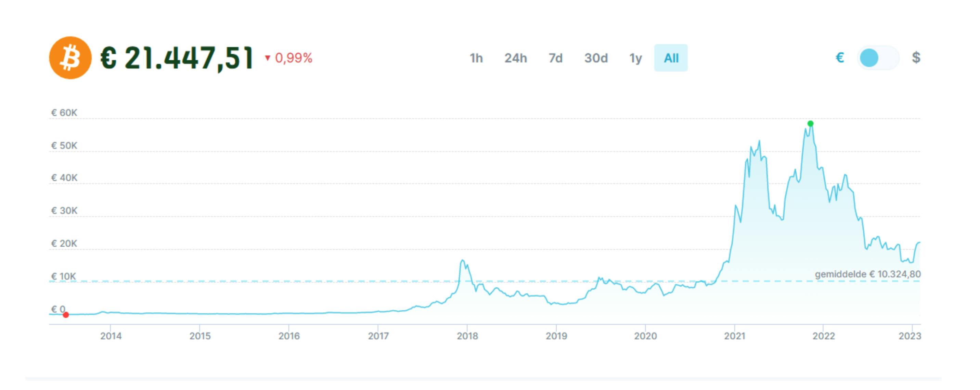This screenshot has width=980, height=390.
Task: Click the 2018 label on the x-axis
Action: point(467,336)
